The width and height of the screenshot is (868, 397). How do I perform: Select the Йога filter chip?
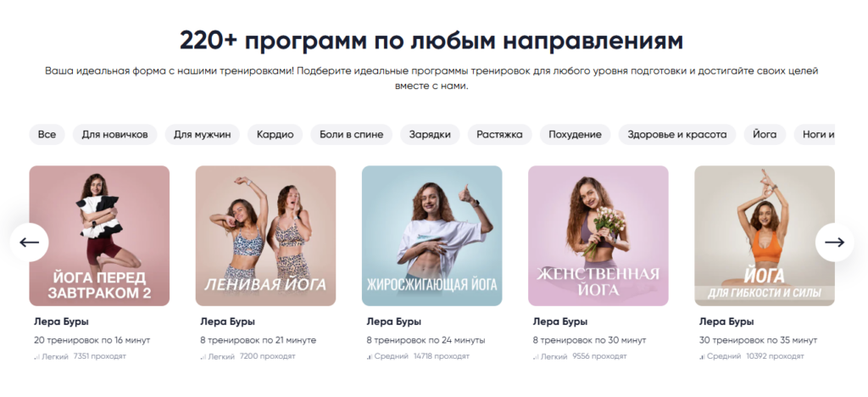765,135
